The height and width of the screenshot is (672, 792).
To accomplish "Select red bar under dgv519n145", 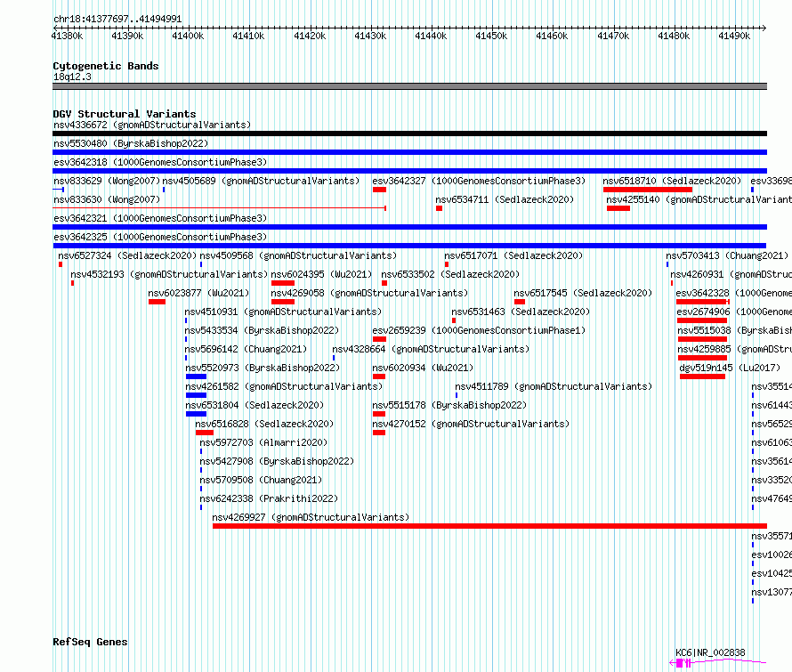I will pos(703,376).
